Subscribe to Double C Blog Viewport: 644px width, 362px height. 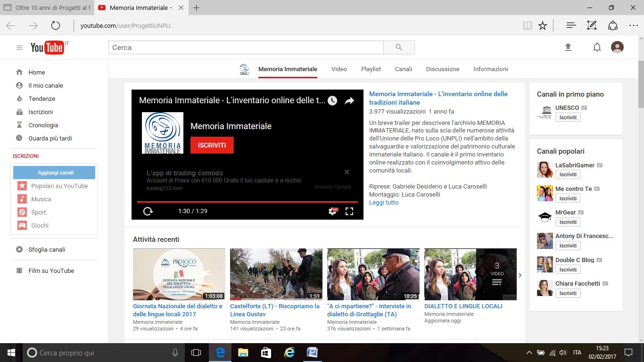[568, 270]
